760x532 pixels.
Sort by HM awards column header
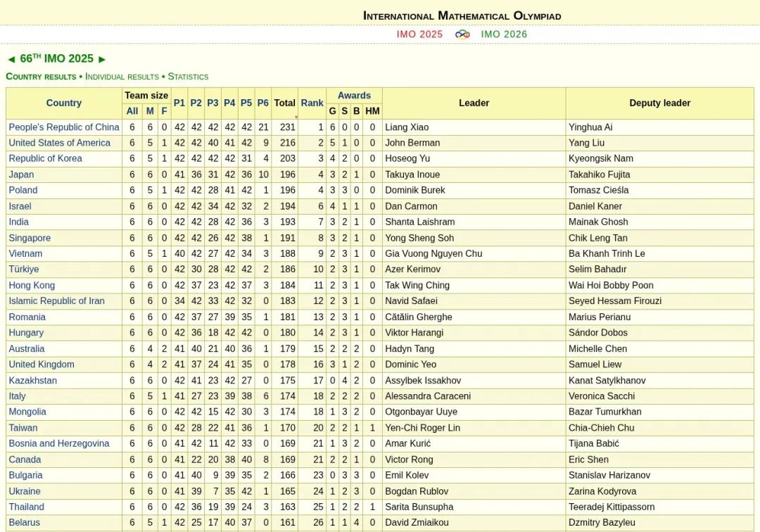click(372, 111)
